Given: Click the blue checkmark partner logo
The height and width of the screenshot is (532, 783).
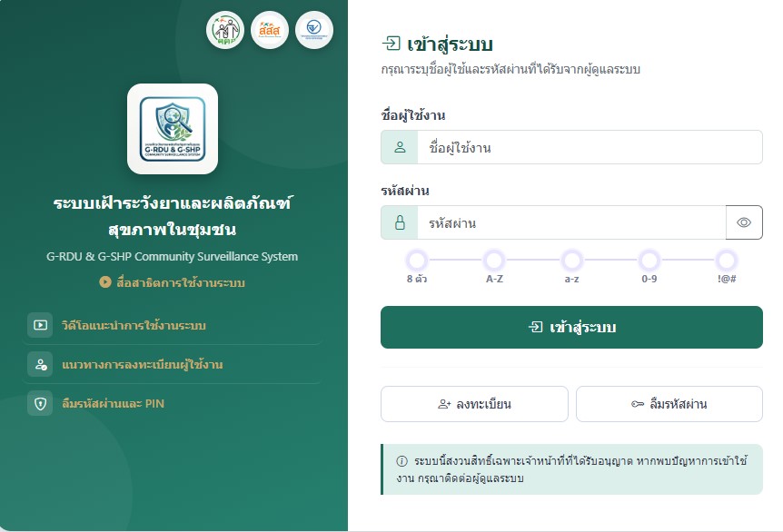Looking at the screenshot, I should [314, 31].
